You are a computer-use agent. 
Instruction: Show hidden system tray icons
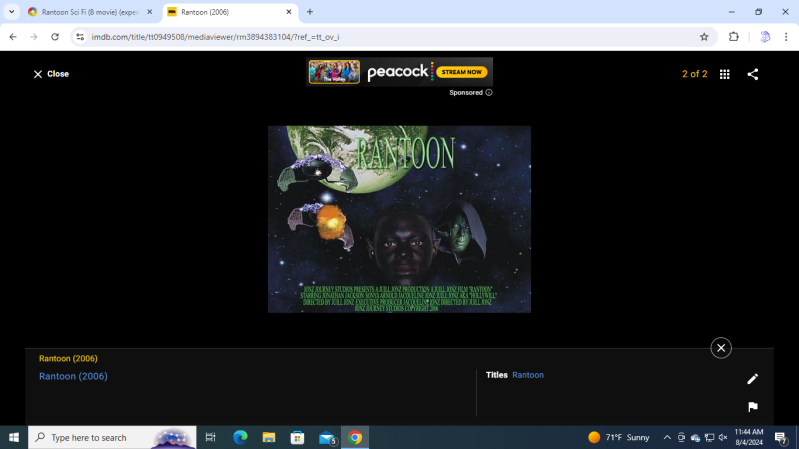pos(667,437)
